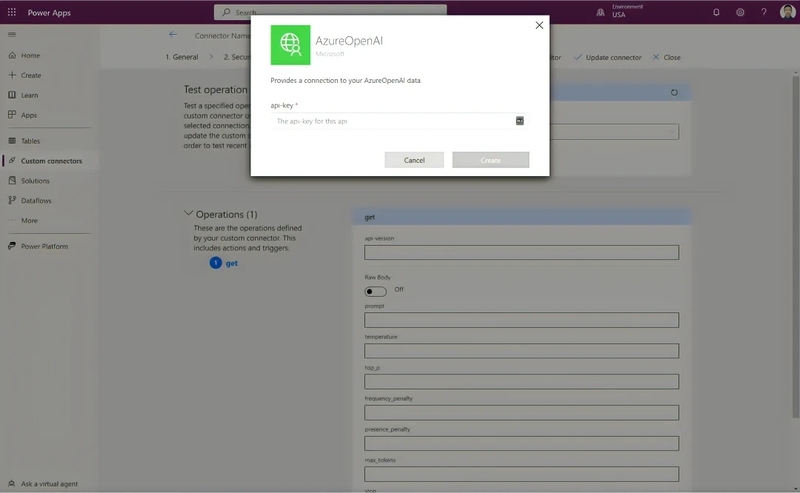Click the Cancel button in dialog
Screen dimensions: 800x493
(x=414, y=160)
